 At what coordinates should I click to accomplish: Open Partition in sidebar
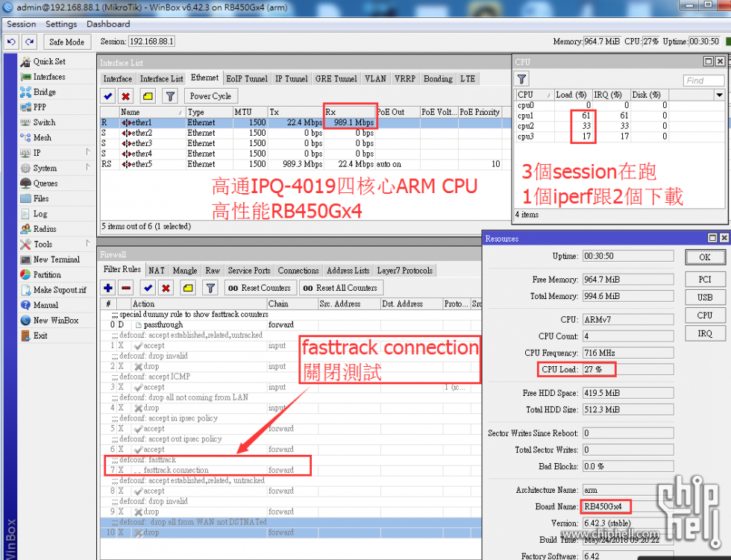pyautogui.click(x=47, y=275)
